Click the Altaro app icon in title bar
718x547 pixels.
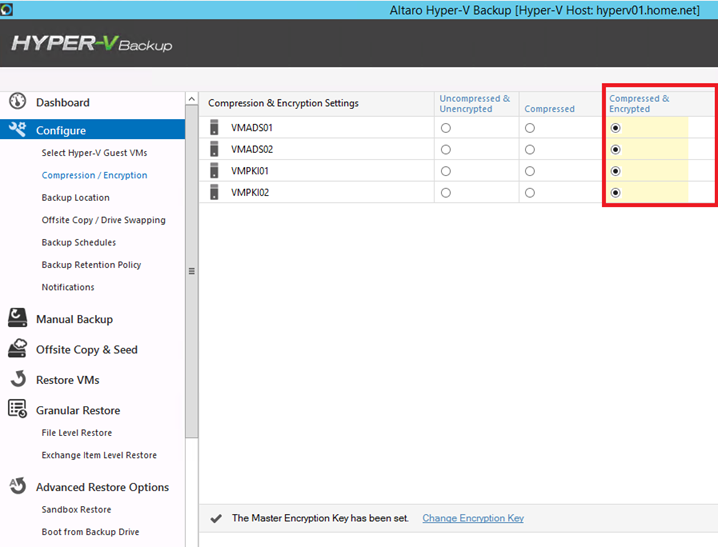coord(6,10)
